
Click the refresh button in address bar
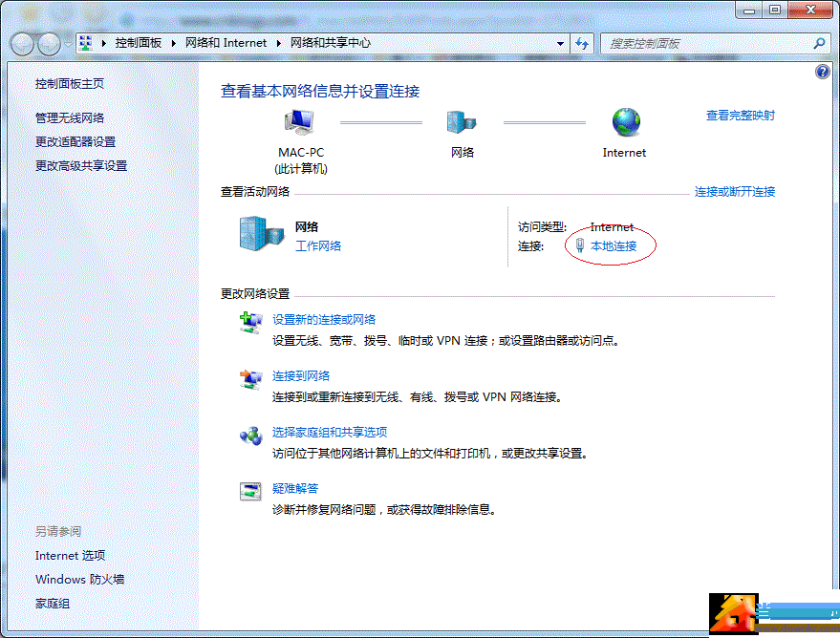click(582, 43)
